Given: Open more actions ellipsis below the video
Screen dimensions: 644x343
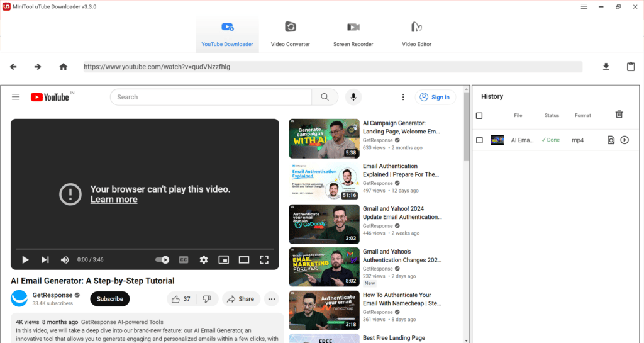Looking at the screenshot, I should coord(272,299).
